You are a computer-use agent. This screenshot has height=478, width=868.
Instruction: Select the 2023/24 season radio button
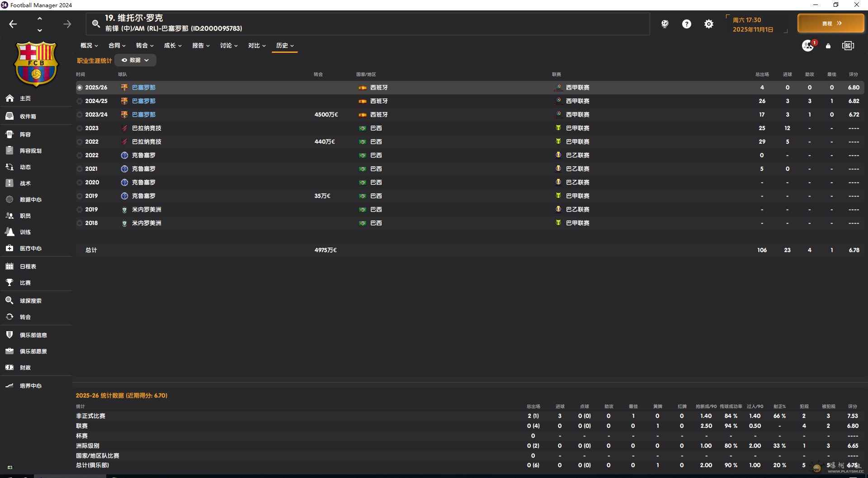tap(80, 115)
